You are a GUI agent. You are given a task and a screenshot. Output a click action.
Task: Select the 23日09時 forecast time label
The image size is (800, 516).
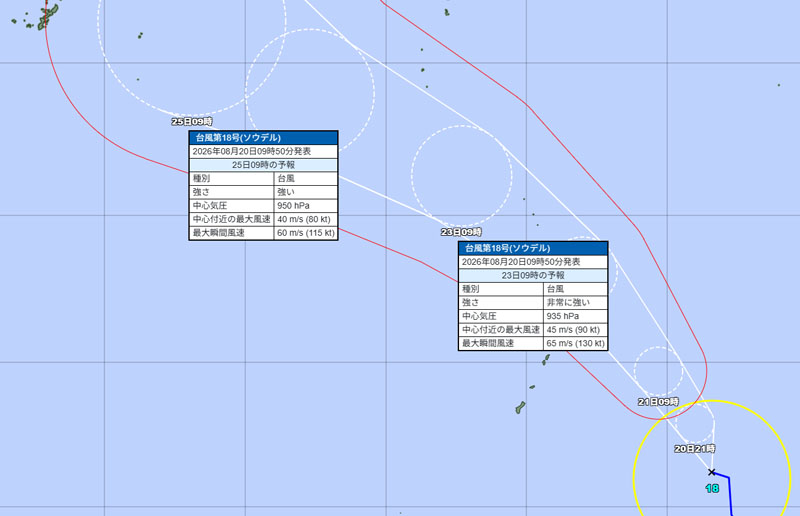(461, 232)
